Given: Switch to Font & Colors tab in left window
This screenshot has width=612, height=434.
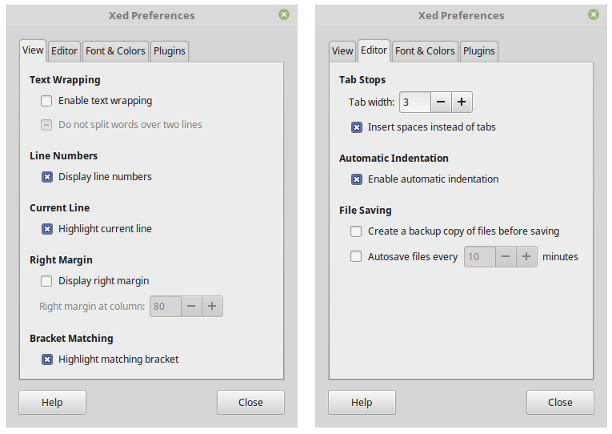Looking at the screenshot, I should click(115, 51).
